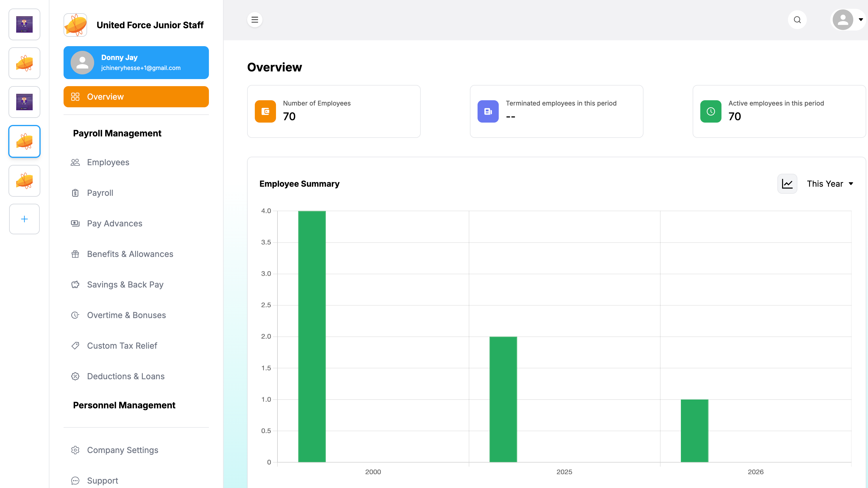Click the 2026 bar in the chart
The width and height of the screenshot is (868, 488).
point(694,431)
